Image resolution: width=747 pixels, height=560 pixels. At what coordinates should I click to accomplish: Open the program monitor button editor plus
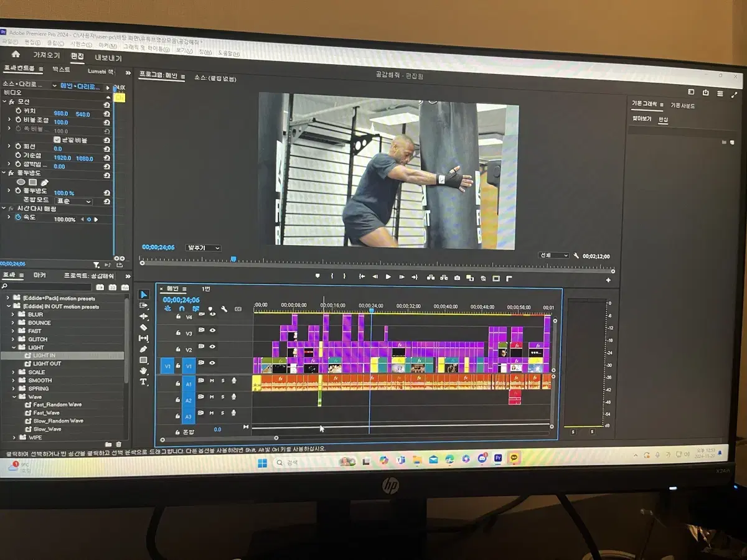tap(608, 280)
